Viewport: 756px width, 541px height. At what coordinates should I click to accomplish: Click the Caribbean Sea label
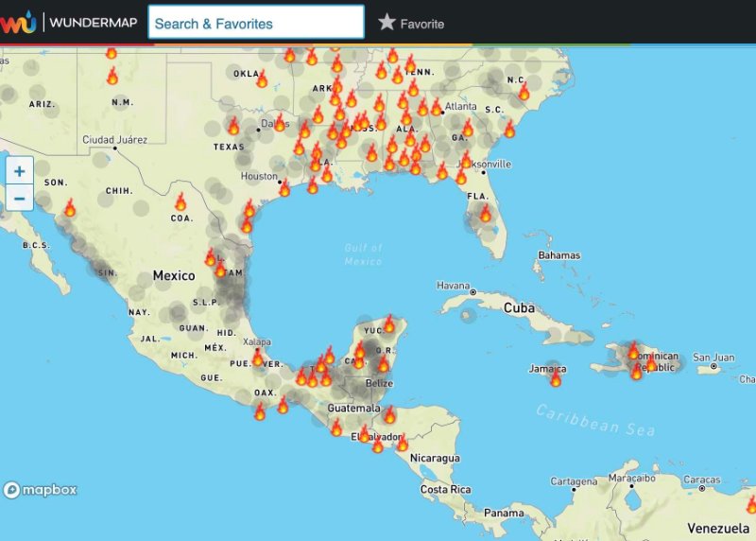click(596, 421)
